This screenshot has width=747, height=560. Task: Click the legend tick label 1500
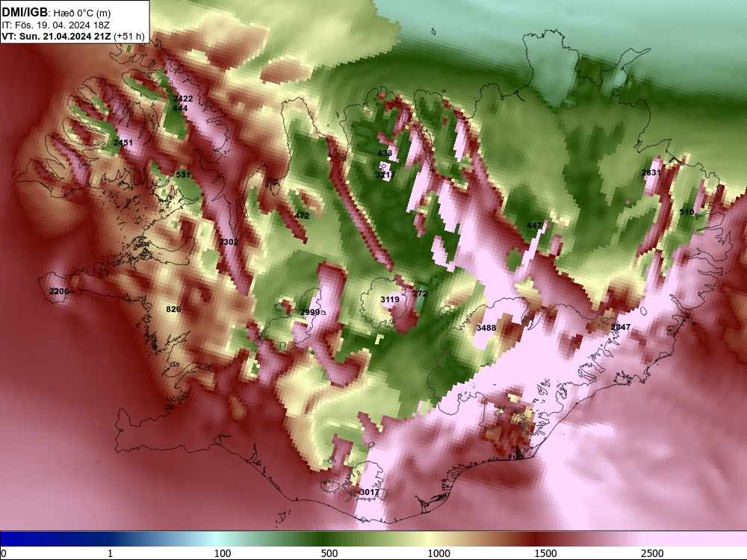[x=545, y=553]
